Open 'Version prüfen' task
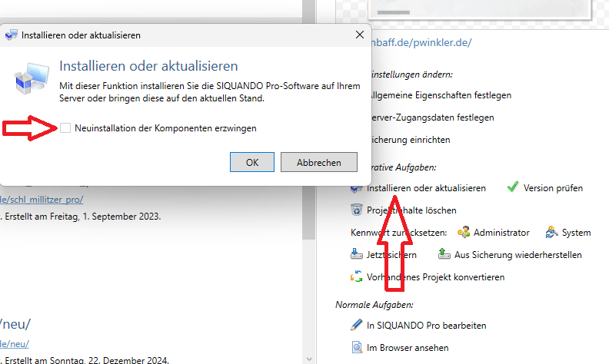Image resolution: width=609 pixels, height=364 pixels. [553, 188]
